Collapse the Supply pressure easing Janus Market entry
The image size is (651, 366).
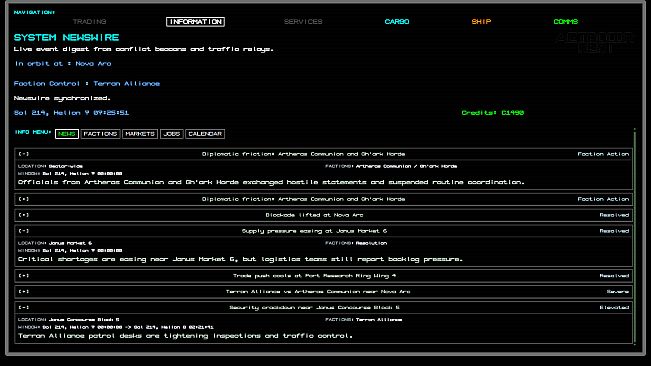(x=24, y=231)
